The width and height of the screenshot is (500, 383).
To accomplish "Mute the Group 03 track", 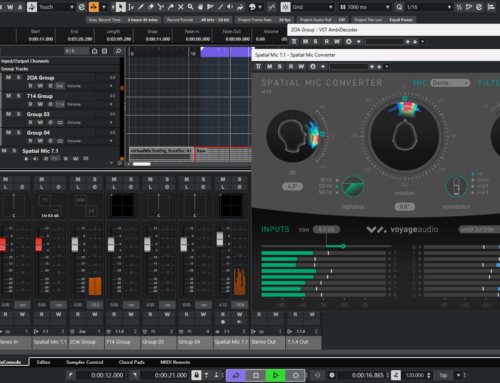I will (8, 114).
